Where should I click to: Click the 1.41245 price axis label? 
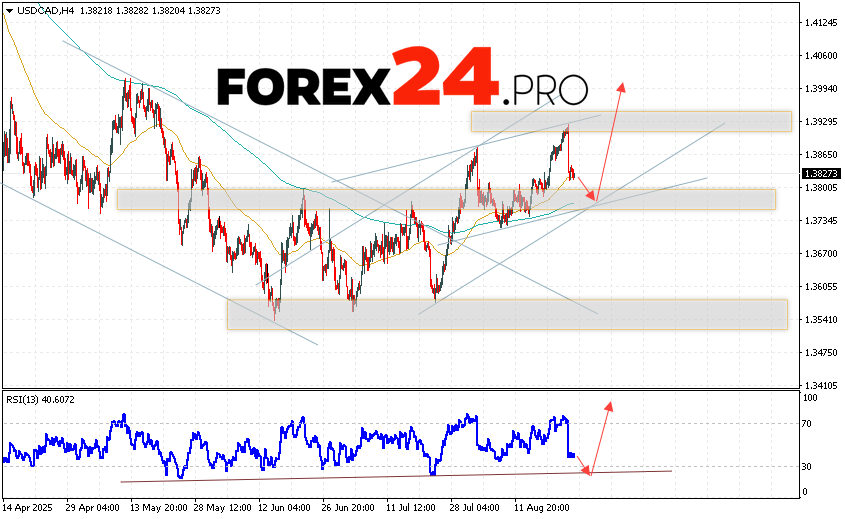[x=820, y=22]
